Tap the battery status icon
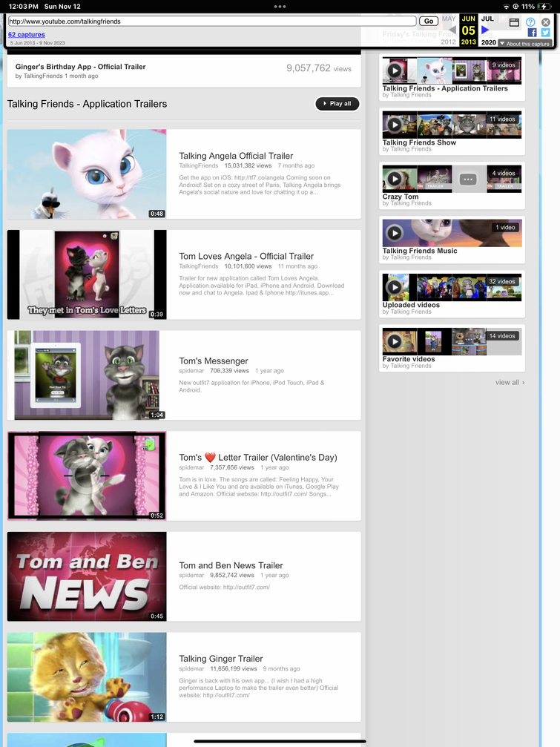Screen dimensions: 560x747 [544, 7]
